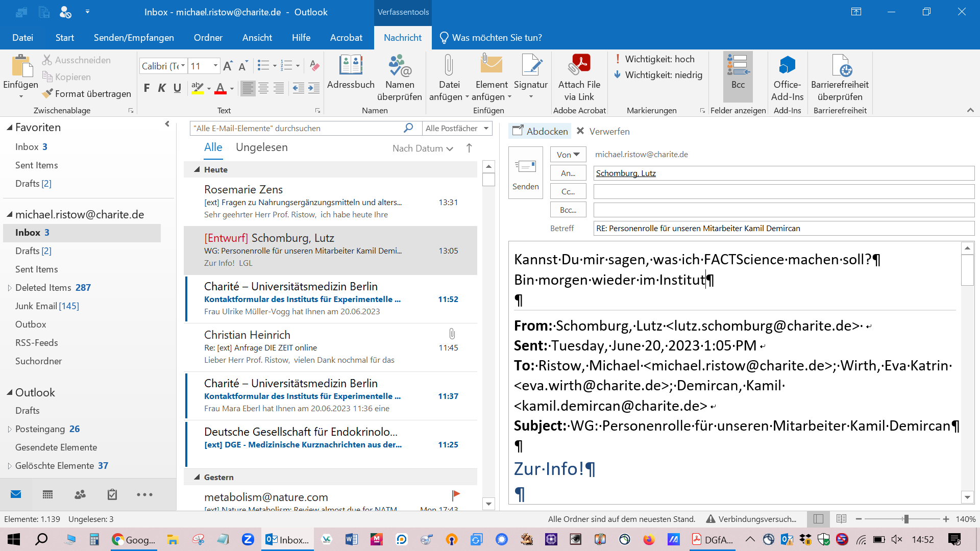Open the Senden/Empfangen ribbon tab
Viewport: 980px width, 551px height.
click(134, 38)
